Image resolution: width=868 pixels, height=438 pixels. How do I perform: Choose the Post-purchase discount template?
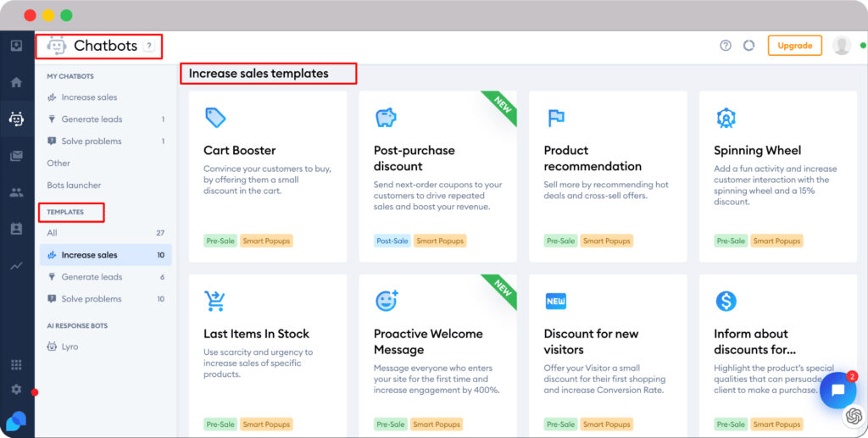click(x=438, y=176)
